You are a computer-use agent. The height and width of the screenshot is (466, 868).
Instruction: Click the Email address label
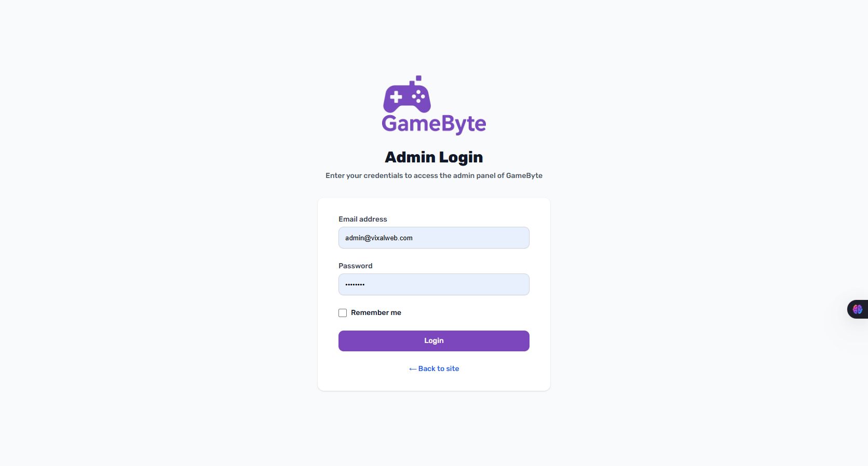(363, 219)
